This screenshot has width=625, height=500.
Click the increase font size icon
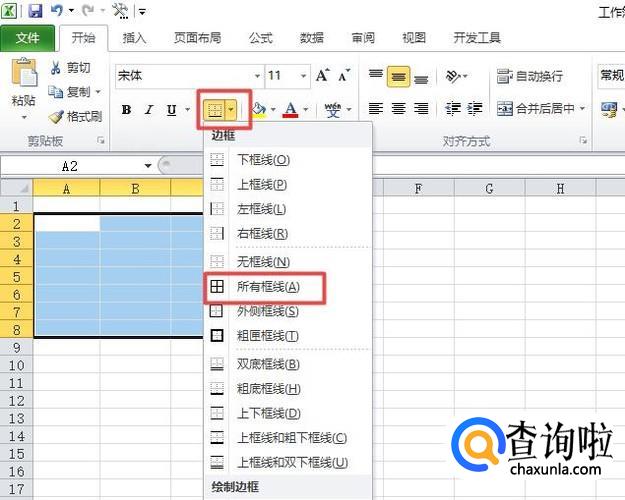323,76
